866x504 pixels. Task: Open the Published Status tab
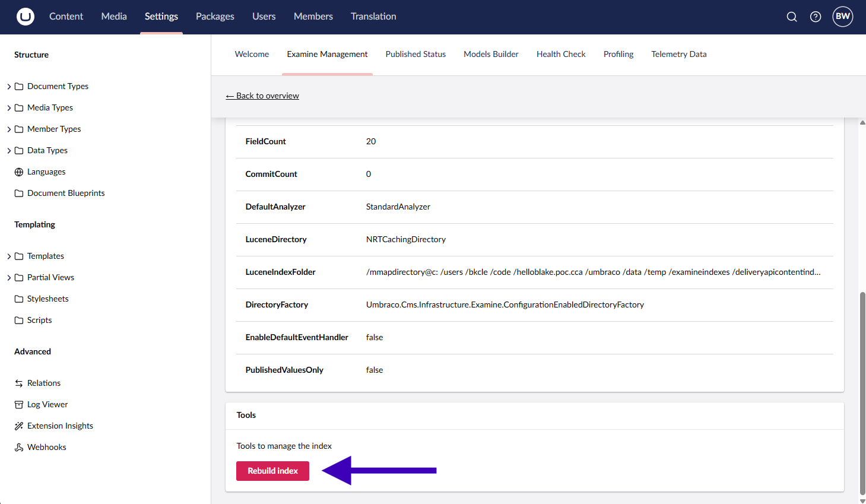tap(415, 54)
